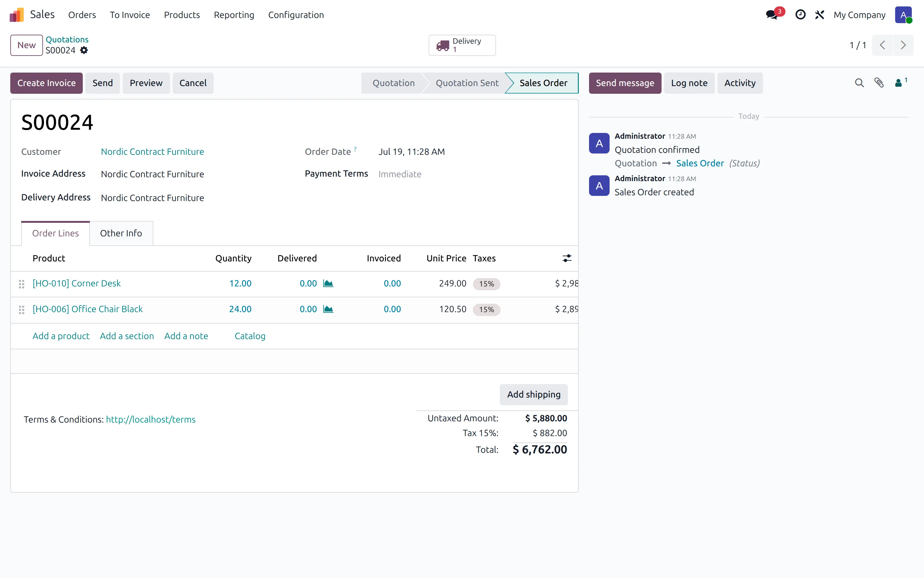Viewport: 924px width, 578px height.
Task: Open the S00024 gear actions menu
Action: pos(84,50)
